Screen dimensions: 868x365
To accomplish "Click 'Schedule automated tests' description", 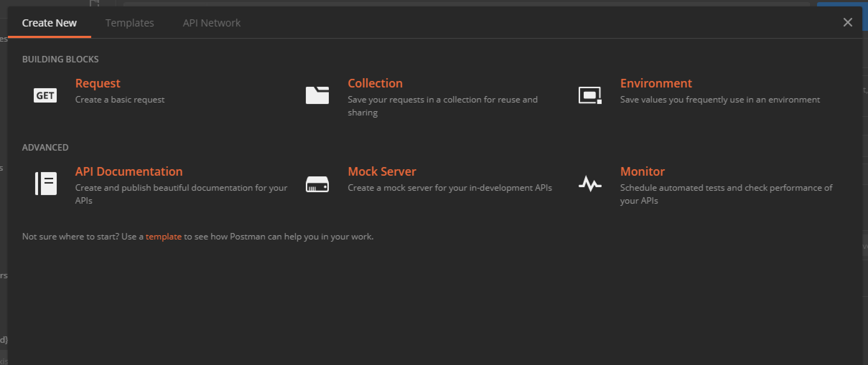I will point(726,194).
